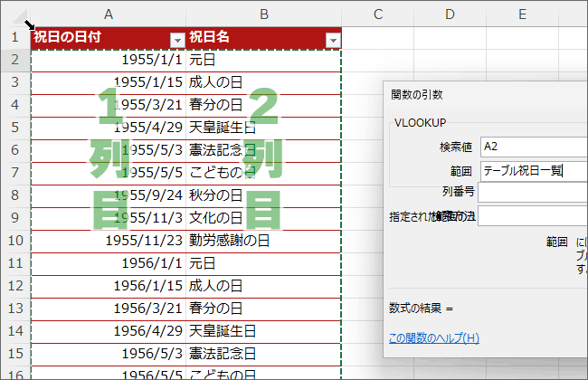Select cell 勤労感謝の日
Viewport: 588px width, 380px height.
263,241
